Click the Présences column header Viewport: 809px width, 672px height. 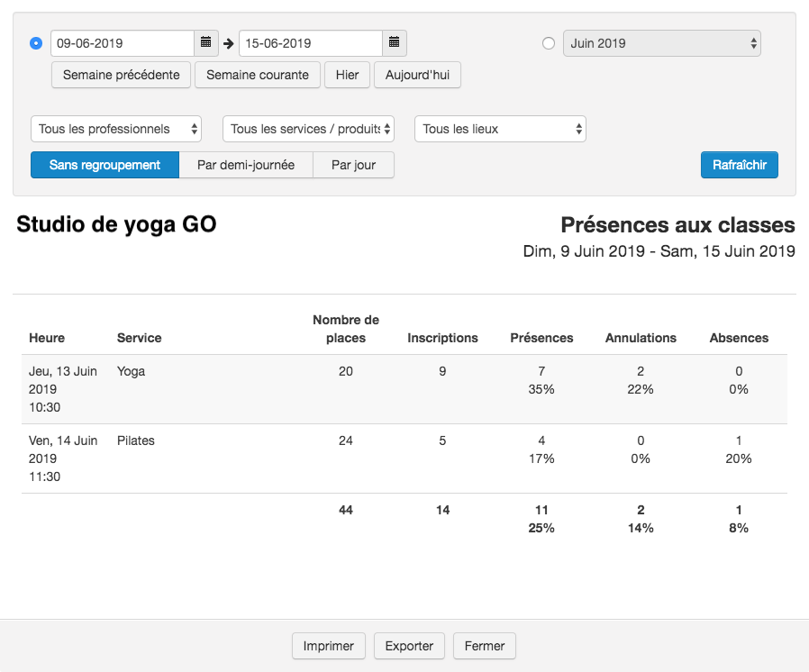[x=541, y=338]
